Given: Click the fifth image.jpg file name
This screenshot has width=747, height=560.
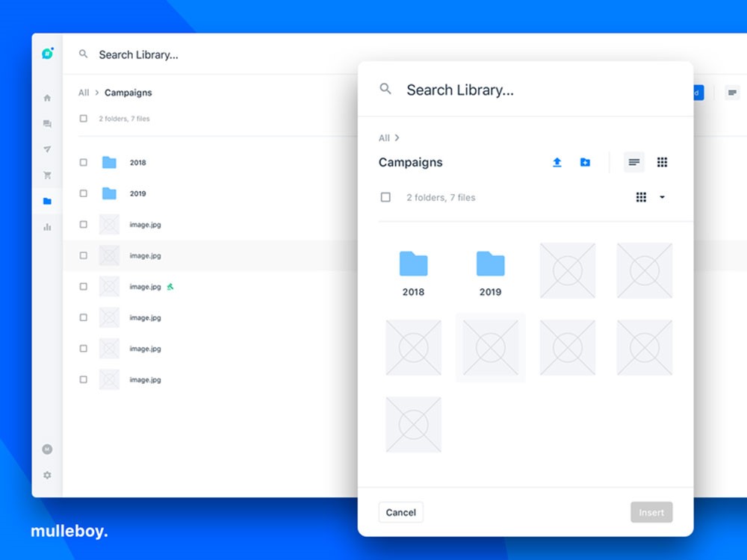Looking at the screenshot, I should coord(146,349).
